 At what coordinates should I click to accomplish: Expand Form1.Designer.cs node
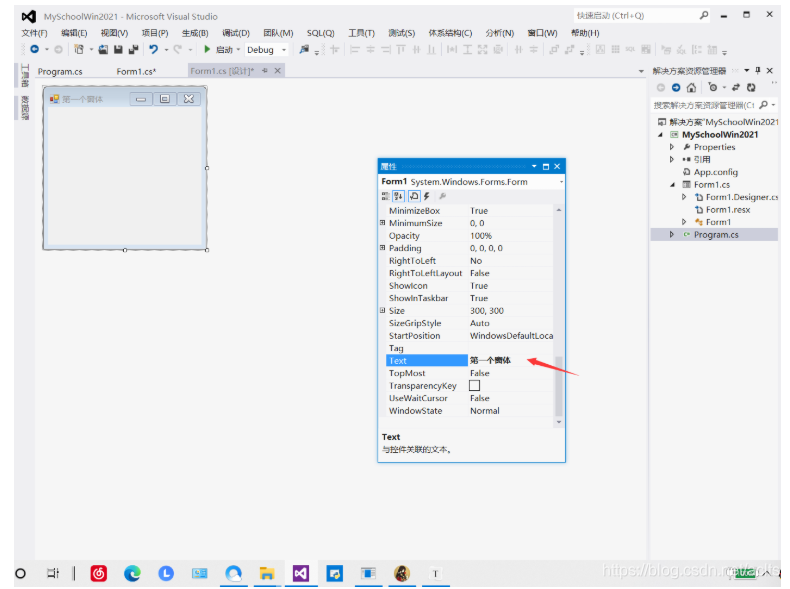click(x=684, y=197)
